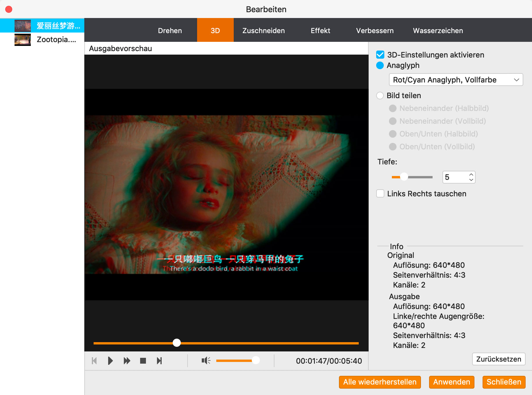Open the Rot/Cyan Anaglyph dropdown
532x395 pixels.
456,80
